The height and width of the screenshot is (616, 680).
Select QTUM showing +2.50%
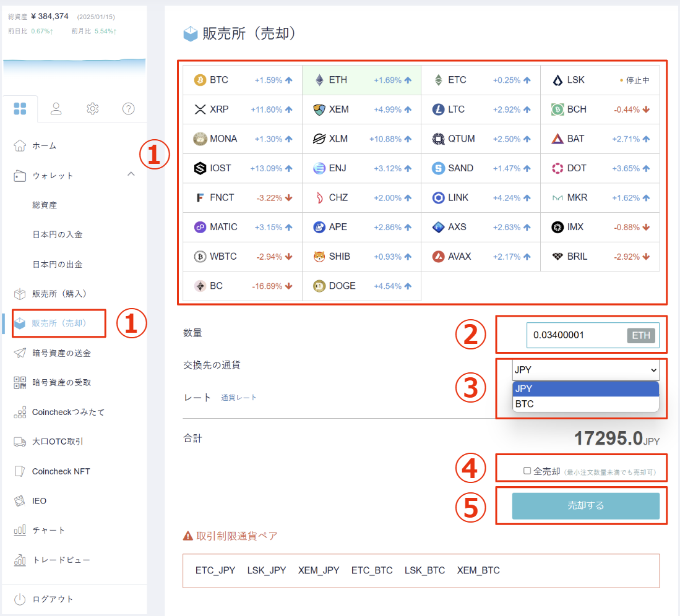point(481,139)
